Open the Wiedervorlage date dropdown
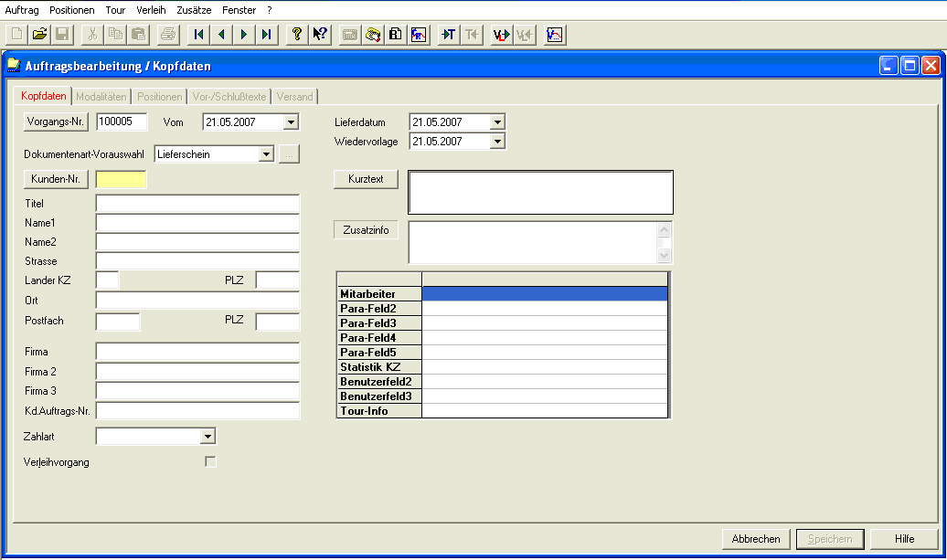947x560 pixels. tap(497, 142)
